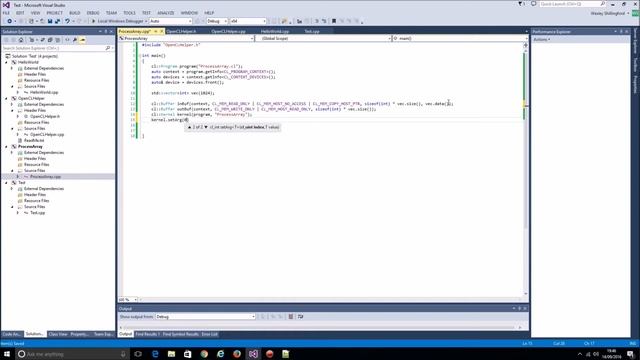Screen dimensions: 640x360
Task: Switch to the OpenCLHelper.cpp tab
Action: coord(229,31)
